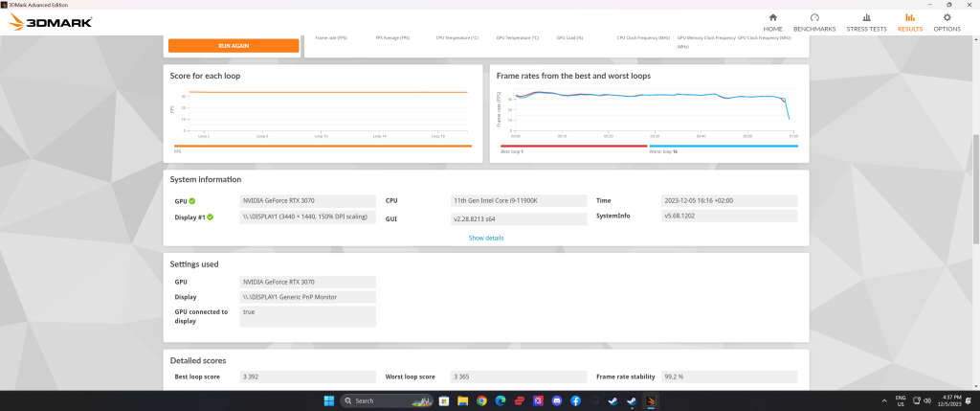Open Google Chrome from the taskbar

481,400
